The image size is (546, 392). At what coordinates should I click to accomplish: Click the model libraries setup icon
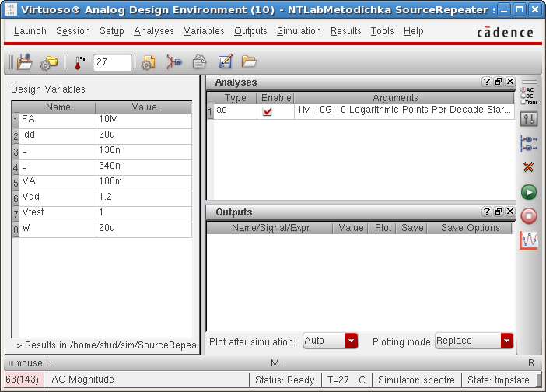[x=149, y=63]
